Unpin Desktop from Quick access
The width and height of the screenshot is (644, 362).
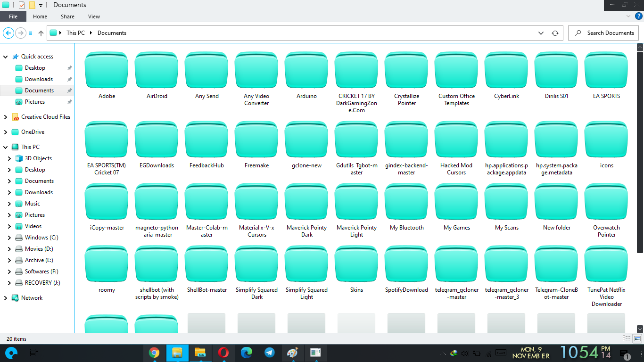pos(69,67)
